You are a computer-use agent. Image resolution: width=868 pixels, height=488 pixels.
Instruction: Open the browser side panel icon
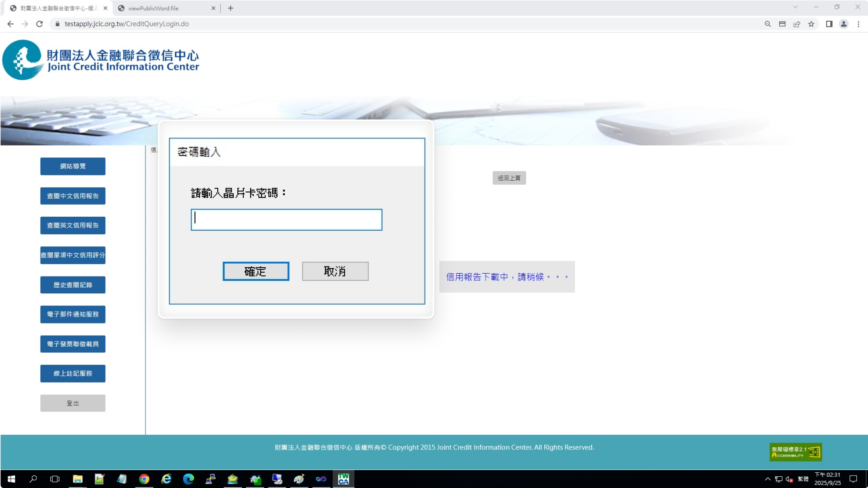[x=829, y=24]
